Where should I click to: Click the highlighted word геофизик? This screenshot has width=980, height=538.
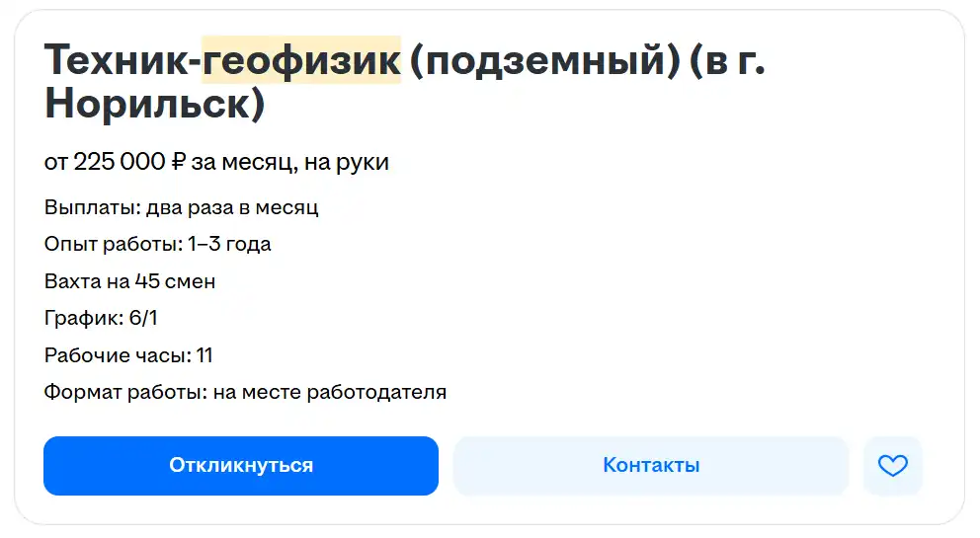click(301, 60)
